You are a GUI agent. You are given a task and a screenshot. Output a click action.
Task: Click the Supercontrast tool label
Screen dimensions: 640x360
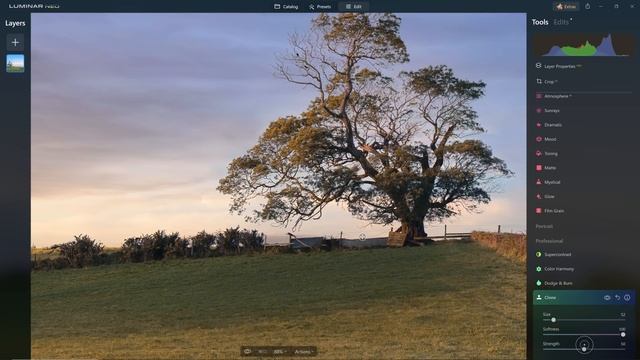tap(558, 255)
